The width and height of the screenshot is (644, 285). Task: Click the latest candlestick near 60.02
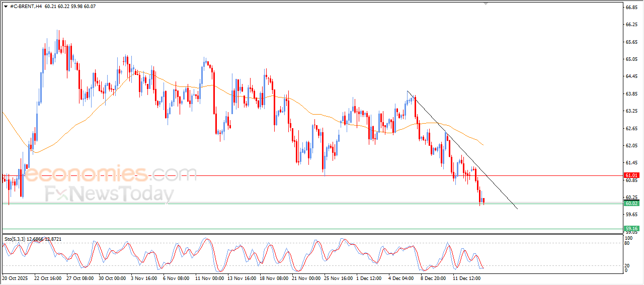(484, 201)
